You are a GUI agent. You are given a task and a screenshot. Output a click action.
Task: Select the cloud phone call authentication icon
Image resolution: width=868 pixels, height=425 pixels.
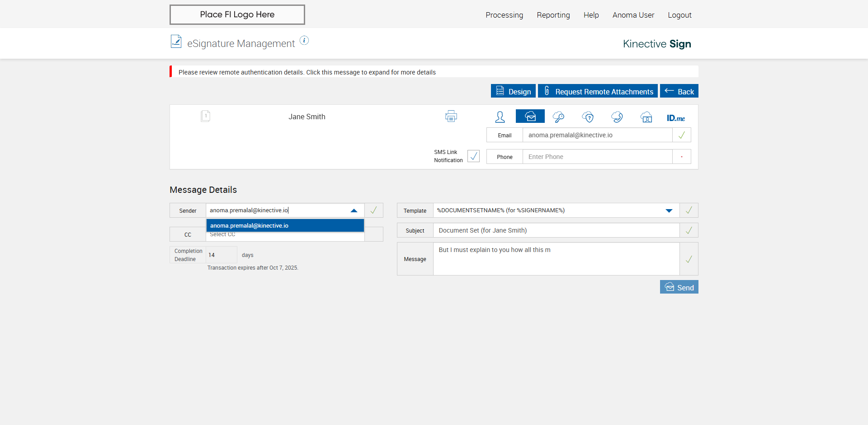(x=617, y=117)
